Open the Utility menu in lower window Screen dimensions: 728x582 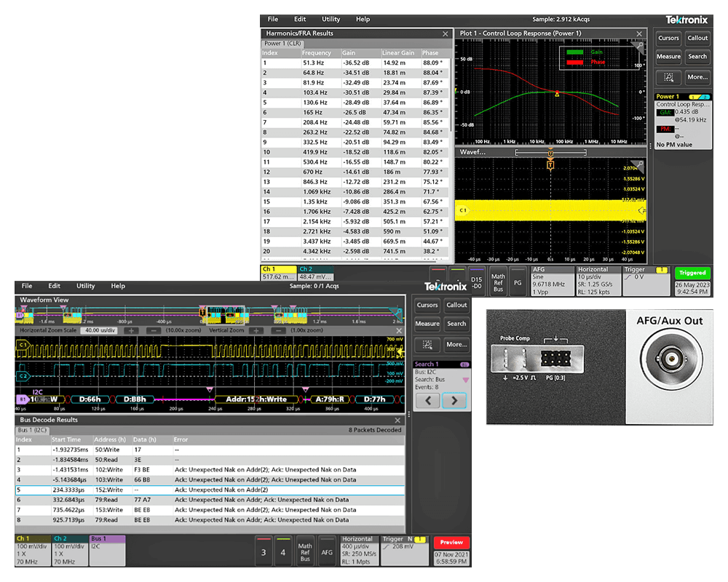click(86, 286)
